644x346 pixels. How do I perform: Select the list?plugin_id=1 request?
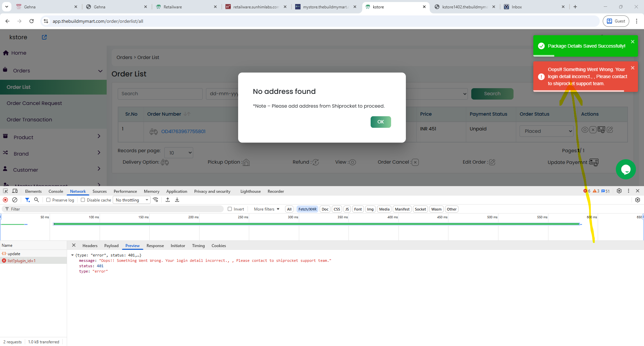(33, 261)
